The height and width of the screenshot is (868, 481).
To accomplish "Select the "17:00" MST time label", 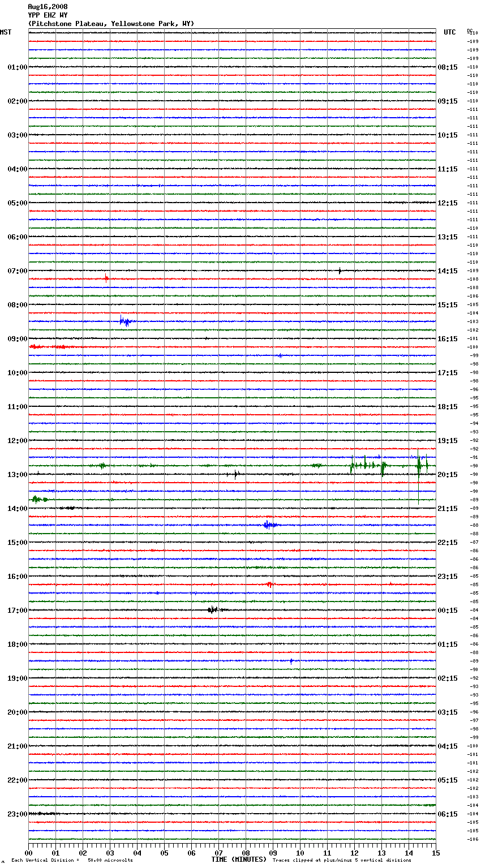I will click(x=18, y=611).
